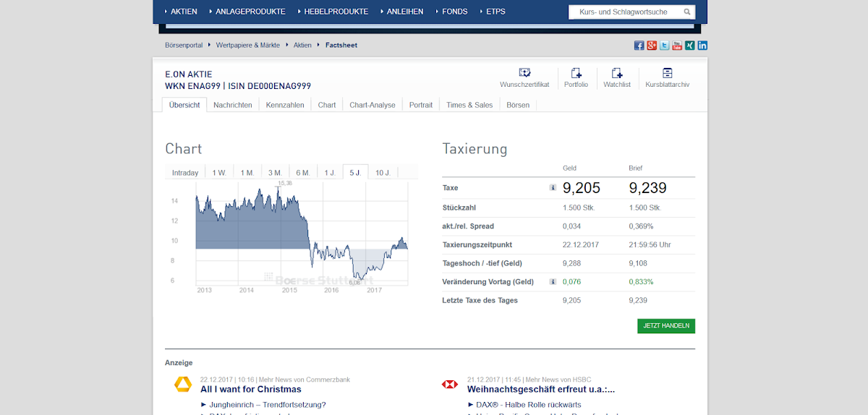
Task: Share page on Facebook
Action: pyautogui.click(x=639, y=46)
